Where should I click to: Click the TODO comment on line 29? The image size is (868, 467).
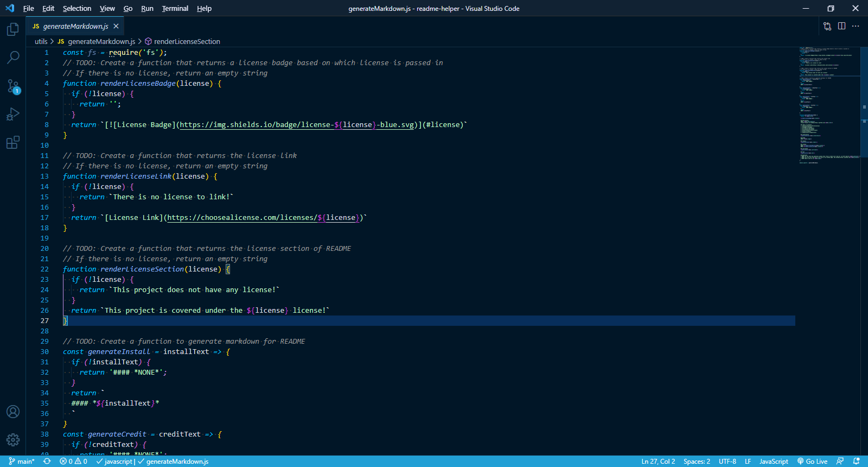pyautogui.click(x=184, y=342)
